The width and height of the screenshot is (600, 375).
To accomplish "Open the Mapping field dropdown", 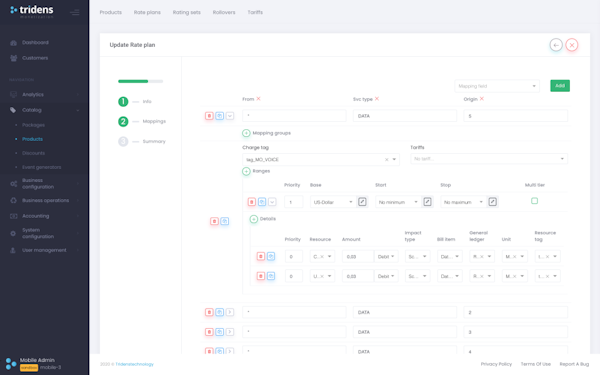I will click(x=497, y=86).
